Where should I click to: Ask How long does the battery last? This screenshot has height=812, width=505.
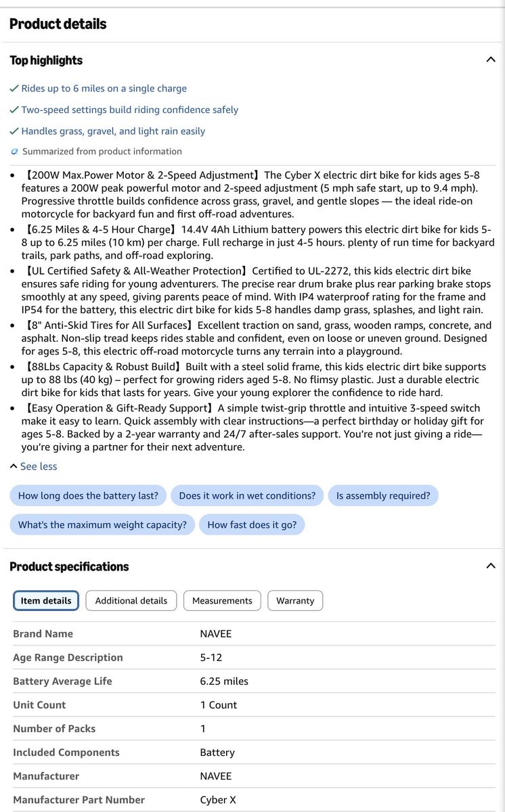(x=88, y=496)
